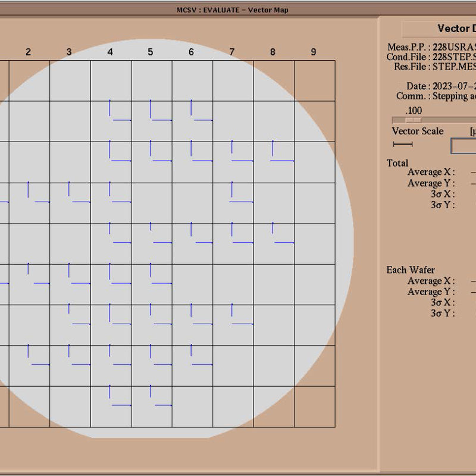
Task: Click the vector marker in column 8, third row
Action: [283, 151]
